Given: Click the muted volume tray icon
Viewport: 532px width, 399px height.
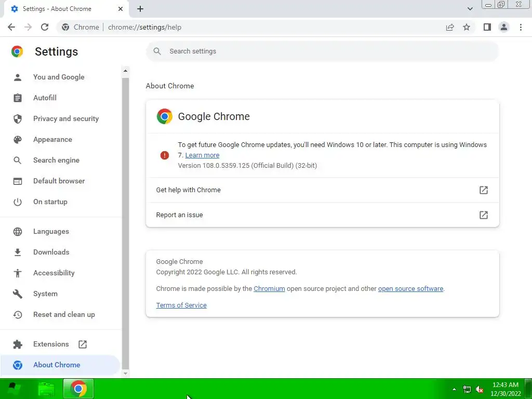Looking at the screenshot, I should (480, 390).
